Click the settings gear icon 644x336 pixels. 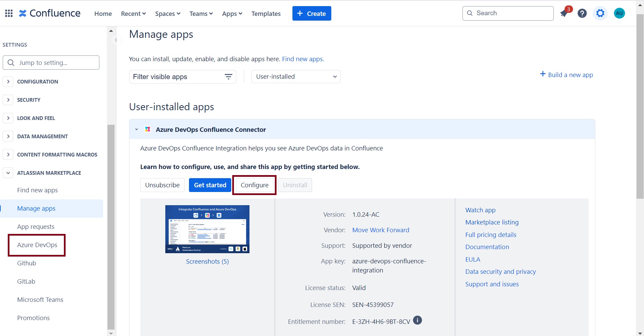click(x=600, y=13)
